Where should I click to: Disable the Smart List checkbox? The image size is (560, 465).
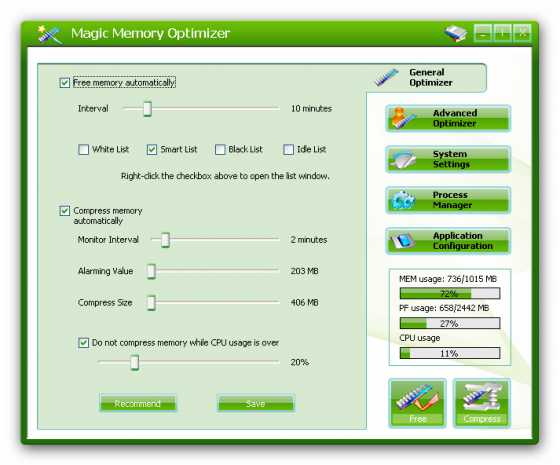152,149
